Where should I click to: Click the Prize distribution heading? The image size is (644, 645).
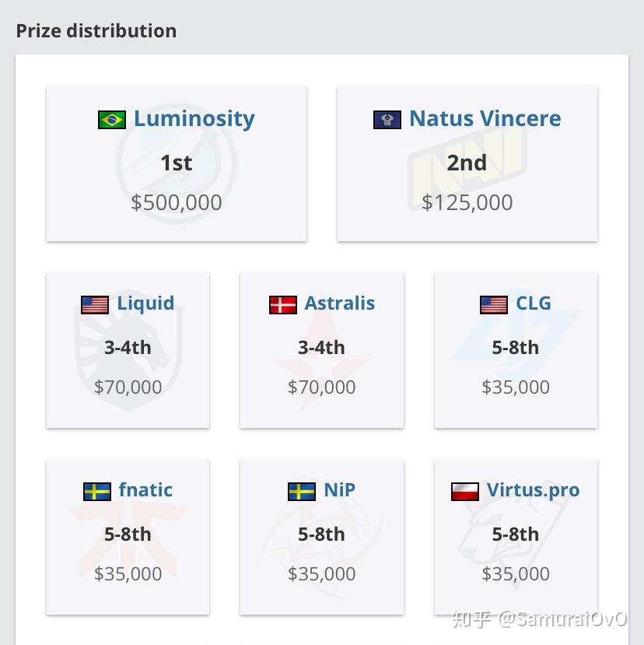tap(96, 31)
